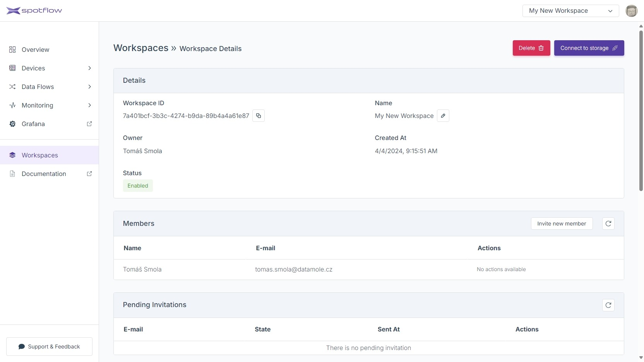
Task: Click the Enabled status badge
Action: (x=138, y=186)
